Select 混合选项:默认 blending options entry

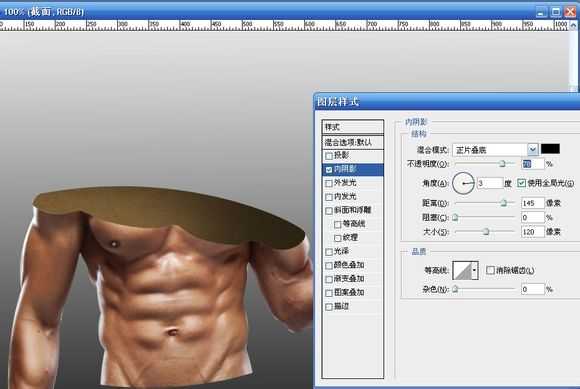coord(353,142)
